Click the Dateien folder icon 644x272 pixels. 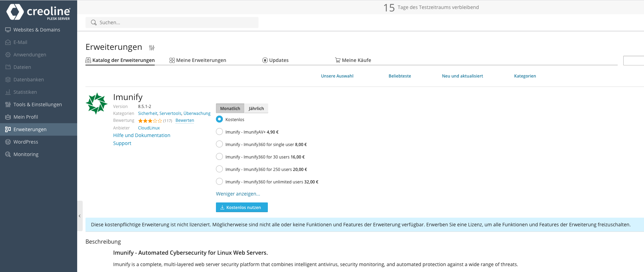coord(8,67)
